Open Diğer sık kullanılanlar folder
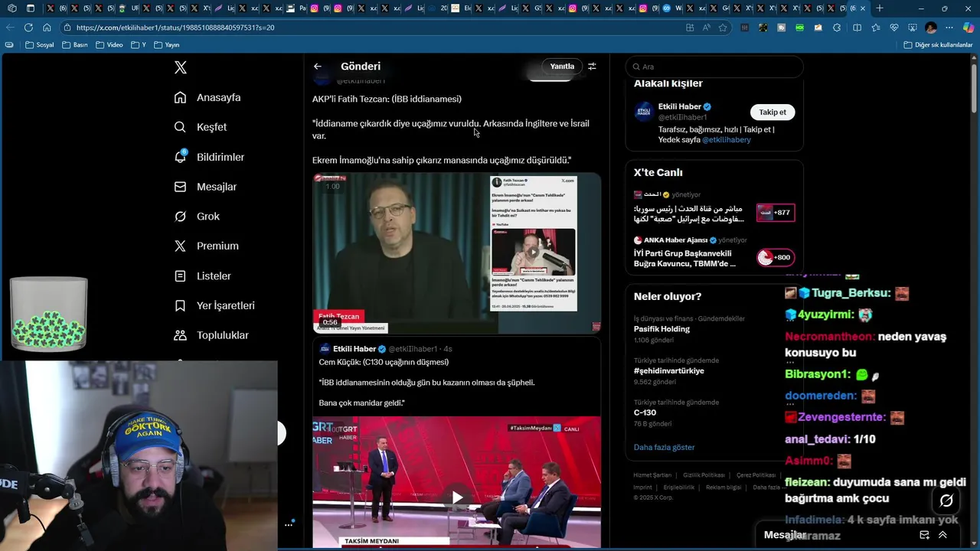Screen dimensions: 980x551 [938, 45]
